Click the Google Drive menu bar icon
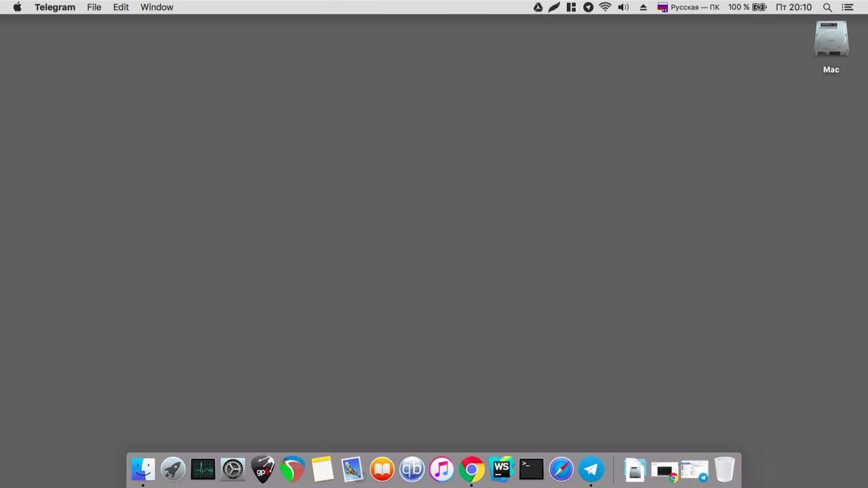This screenshot has width=868, height=488. pos(538,7)
